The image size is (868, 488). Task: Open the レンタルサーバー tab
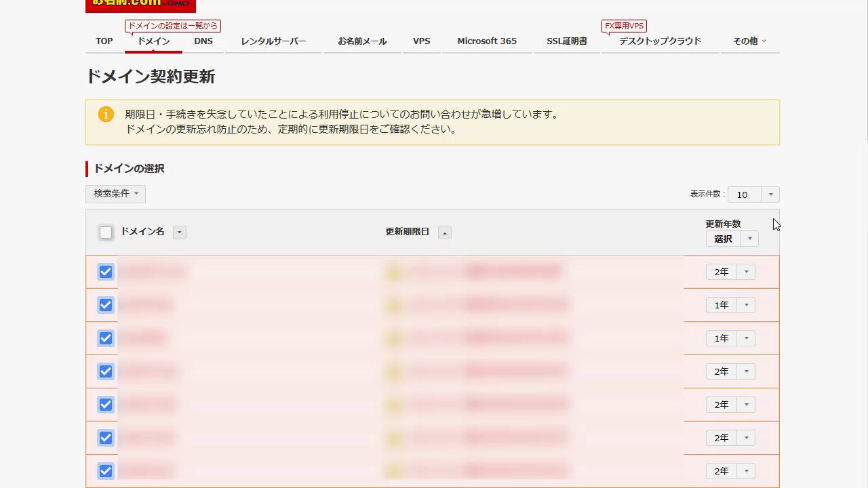(x=273, y=41)
